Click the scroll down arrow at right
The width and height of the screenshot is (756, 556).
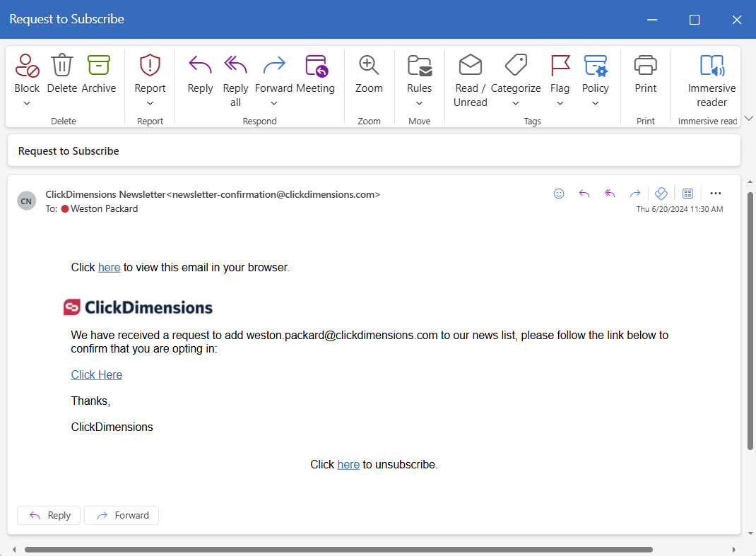tap(750, 533)
